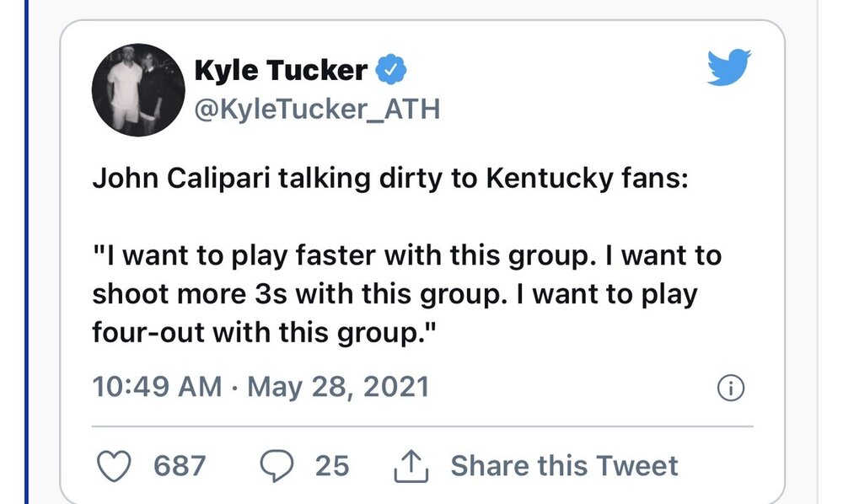The image size is (843, 504).
Task: Click the 25 replies count
Action: click(332, 465)
